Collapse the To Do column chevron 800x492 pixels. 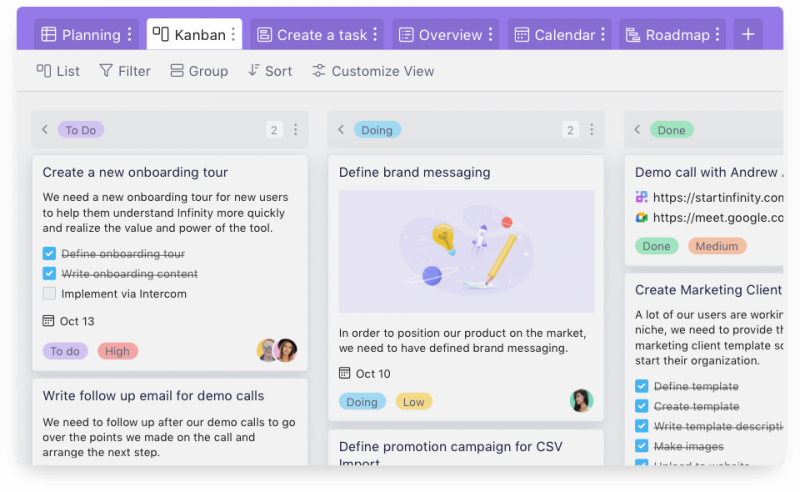pos(45,130)
